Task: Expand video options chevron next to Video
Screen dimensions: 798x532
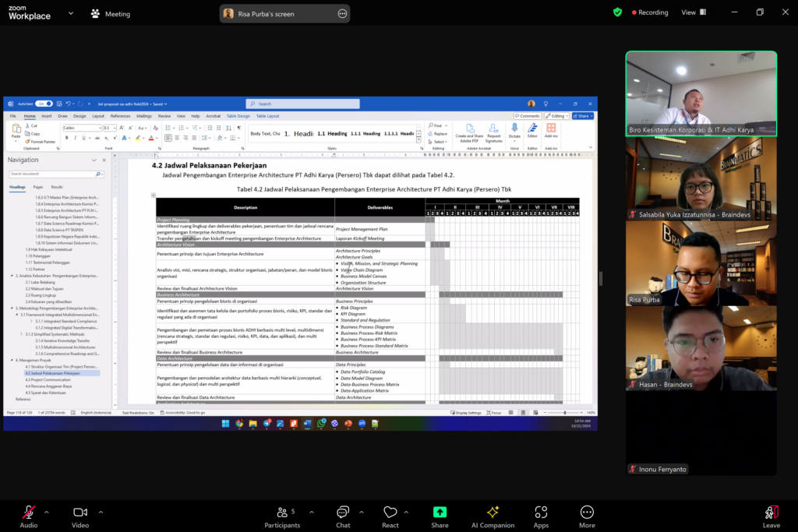Action: [98, 512]
